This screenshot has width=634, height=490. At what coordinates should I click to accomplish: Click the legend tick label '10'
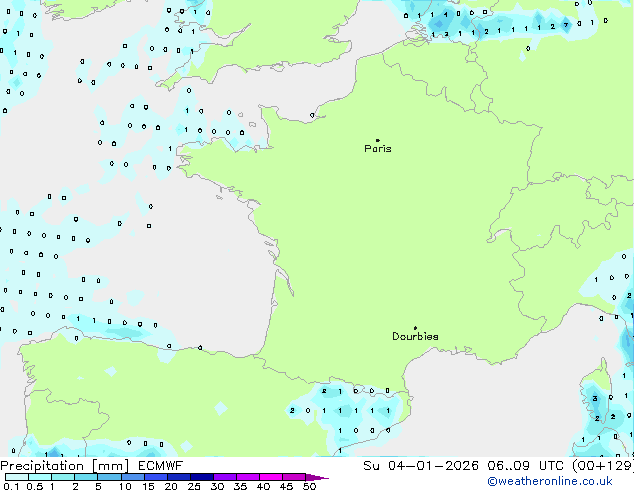coord(125,486)
